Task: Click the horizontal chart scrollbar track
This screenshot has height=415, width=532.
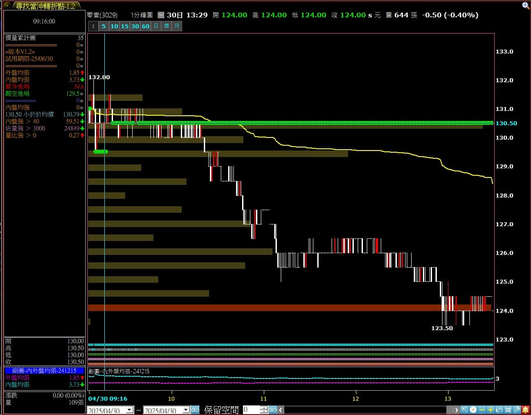Action: [365, 410]
